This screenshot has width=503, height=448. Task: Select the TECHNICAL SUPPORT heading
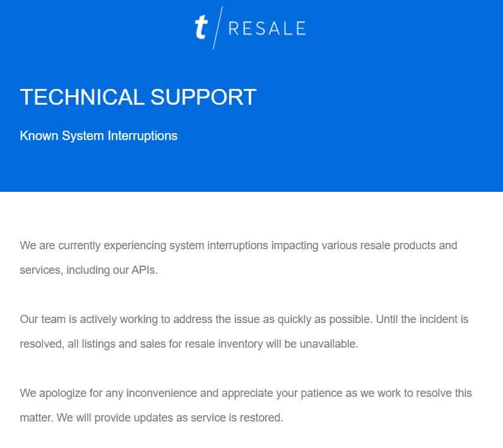138,97
